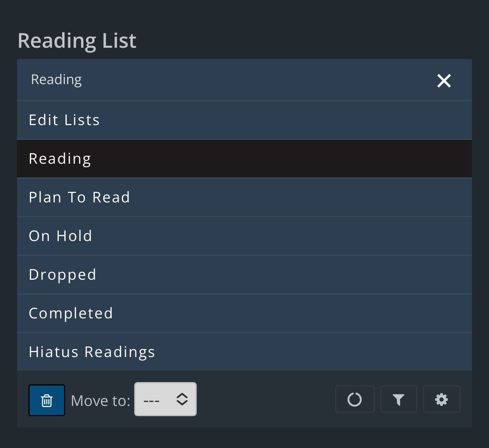
Task: Click empty toolbar space left of refresh button
Action: (x=265, y=399)
